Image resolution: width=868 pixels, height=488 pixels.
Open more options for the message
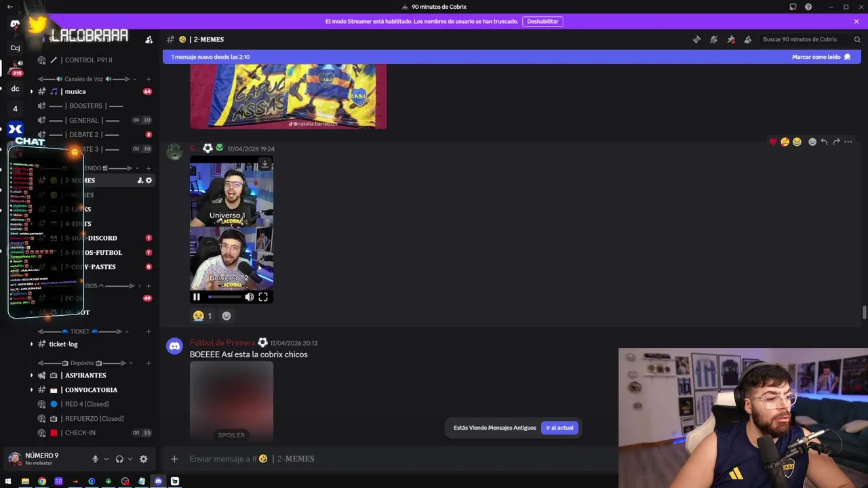coord(848,142)
